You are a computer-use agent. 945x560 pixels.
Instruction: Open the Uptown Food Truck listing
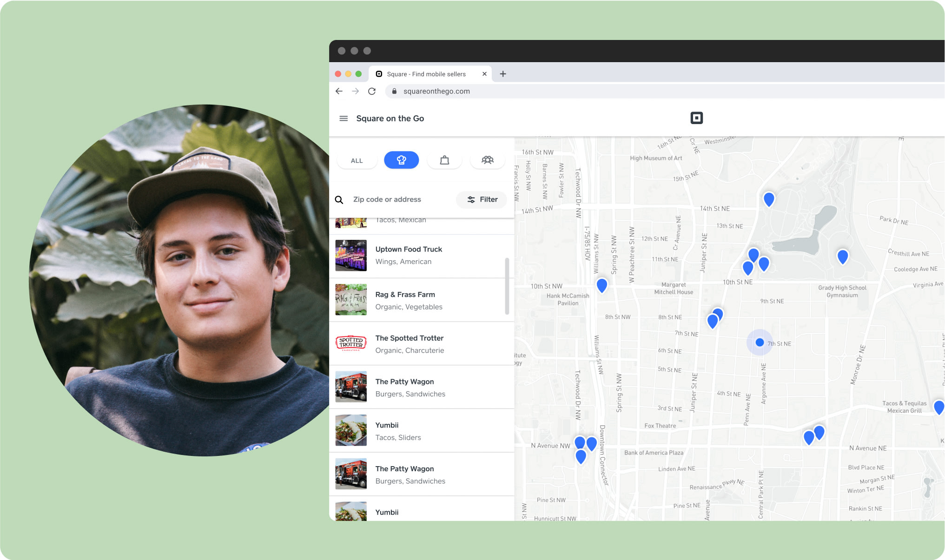(422, 256)
